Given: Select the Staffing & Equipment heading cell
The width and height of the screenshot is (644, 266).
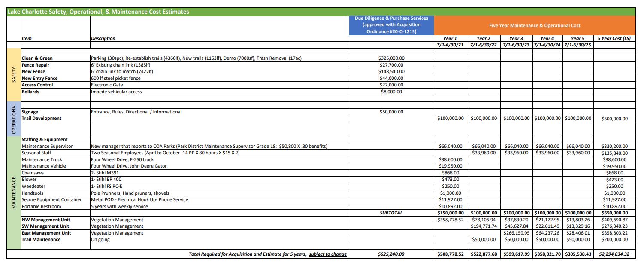Looking at the screenshot, I should (45, 140).
